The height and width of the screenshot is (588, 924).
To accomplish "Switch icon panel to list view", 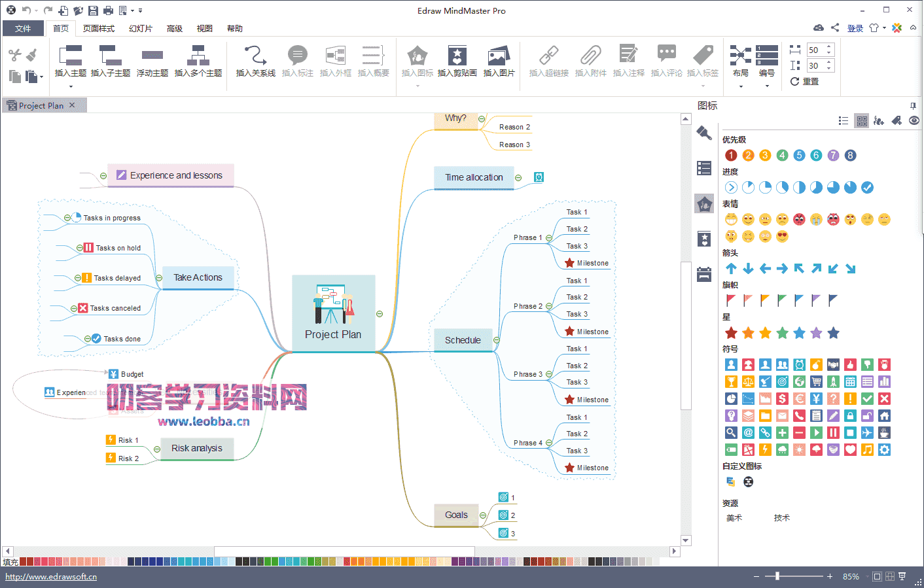I will 844,120.
